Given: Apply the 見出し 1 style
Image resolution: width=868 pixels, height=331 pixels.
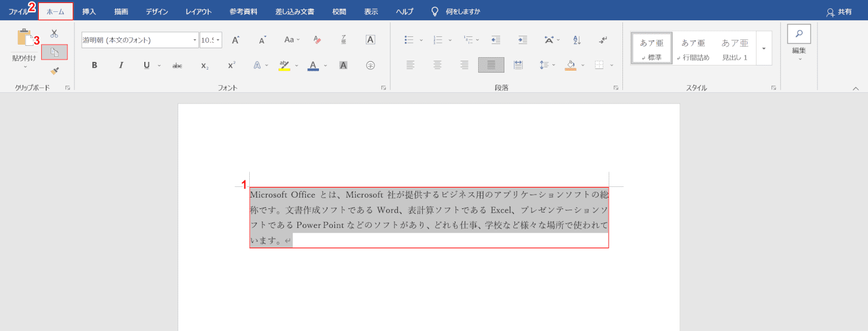Looking at the screenshot, I should tap(734, 48).
